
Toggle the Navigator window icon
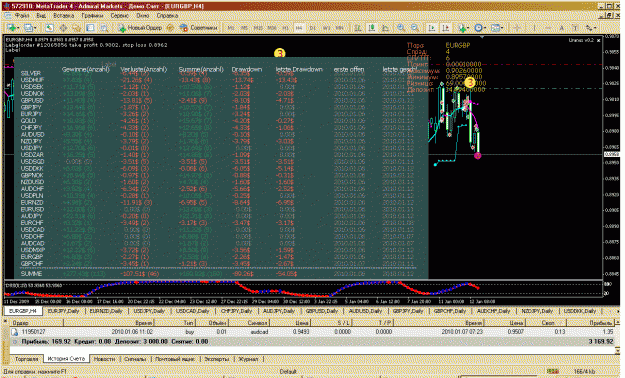77,28
